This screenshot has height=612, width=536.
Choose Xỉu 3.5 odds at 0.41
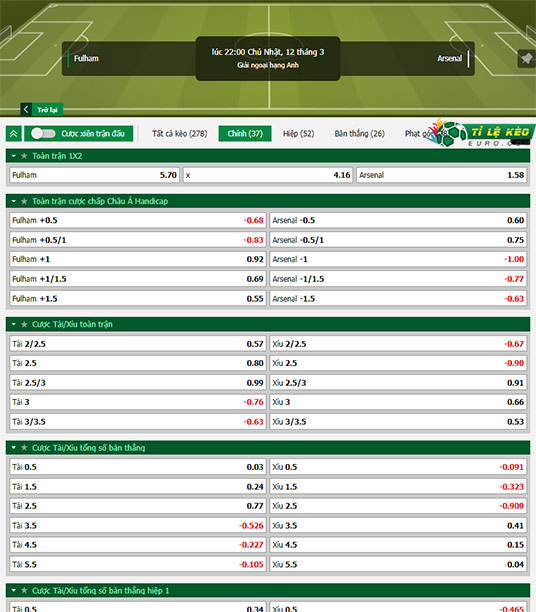398,526
